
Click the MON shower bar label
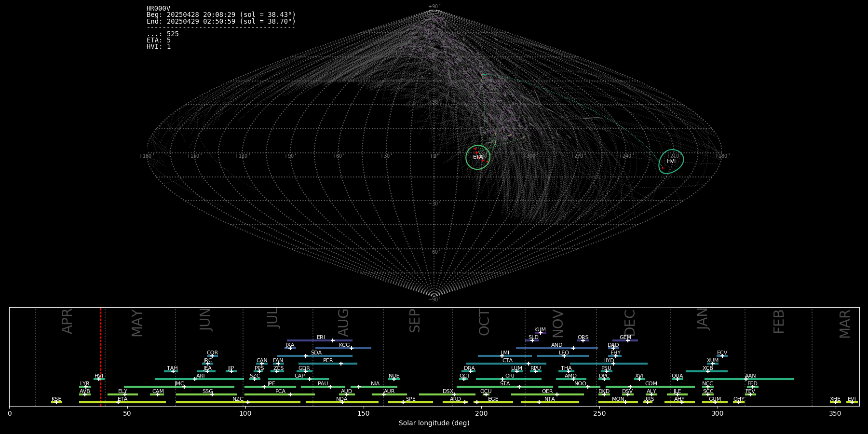point(618,399)
